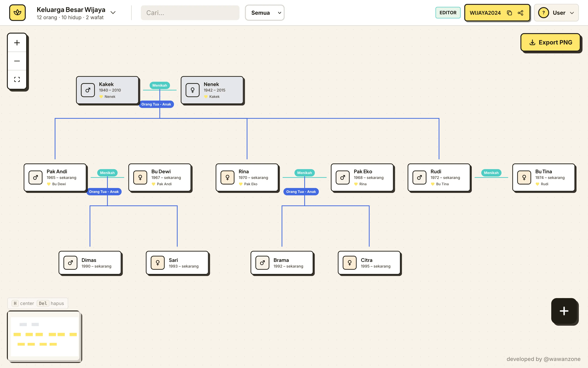This screenshot has width=588, height=368.
Task: Click the question mark user avatar
Action: coord(544,13)
